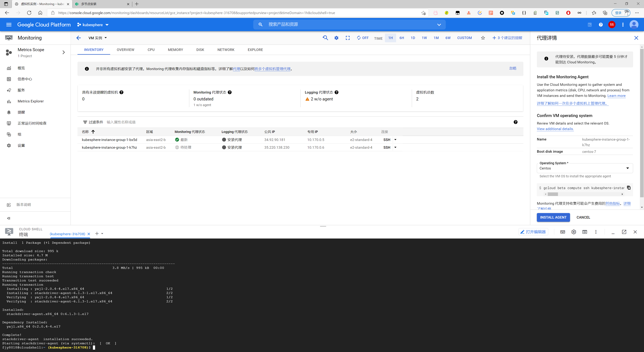Enter fullscreen mode for the dashboard
Screen dimensions: 644x352
pyautogui.click(x=347, y=38)
